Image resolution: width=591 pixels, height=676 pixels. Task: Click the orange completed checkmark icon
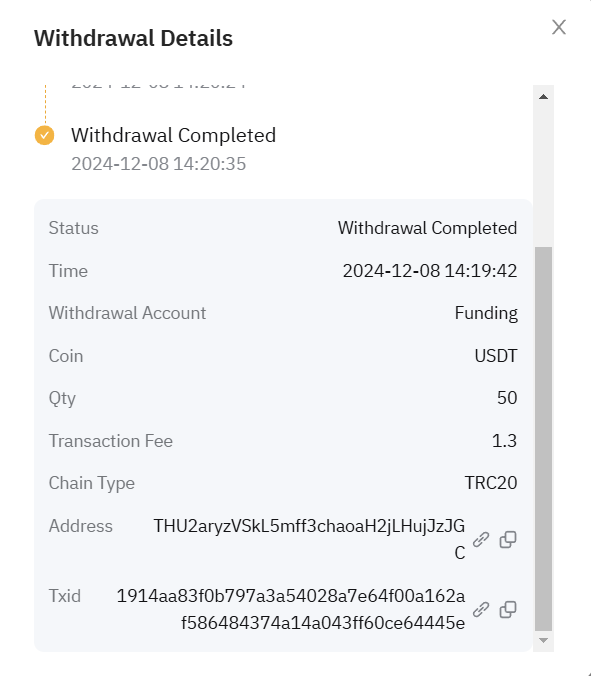[44, 135]
